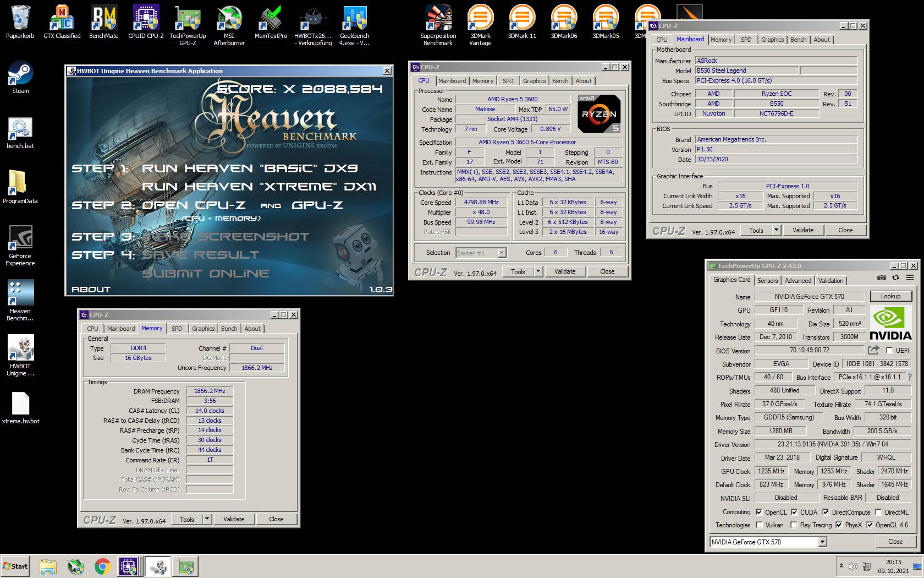This screenshot has width=924, height=578.
Task: Click the Core Speed value 4798.88 MHz
Action: (481, 202)
